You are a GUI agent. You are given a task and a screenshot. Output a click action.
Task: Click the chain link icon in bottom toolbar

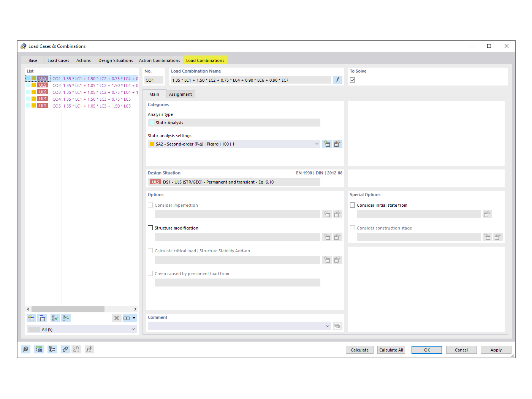pos(65,349)
